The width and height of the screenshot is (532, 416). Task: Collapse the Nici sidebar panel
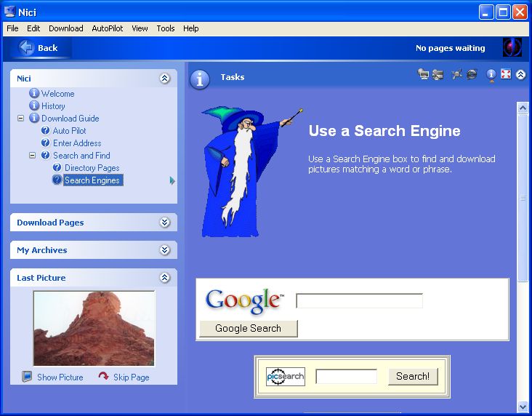click(x=164, y=79)
